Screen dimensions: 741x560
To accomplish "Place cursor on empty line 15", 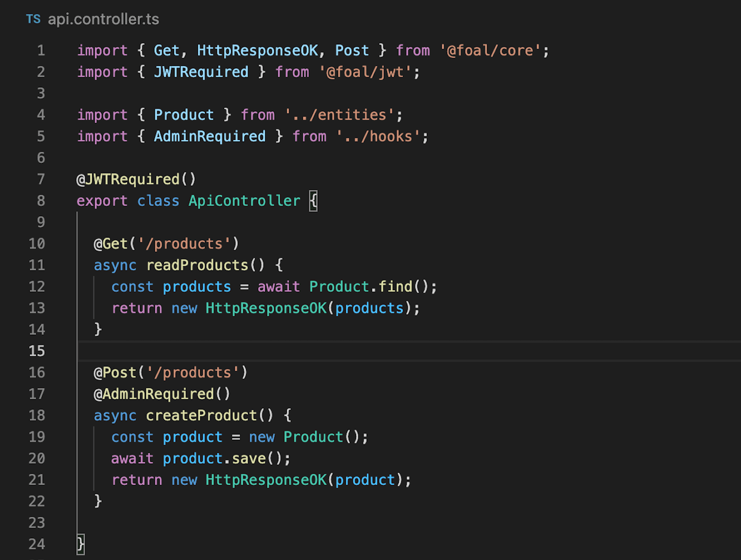I will pyautogui.click(x=409, y=351).
